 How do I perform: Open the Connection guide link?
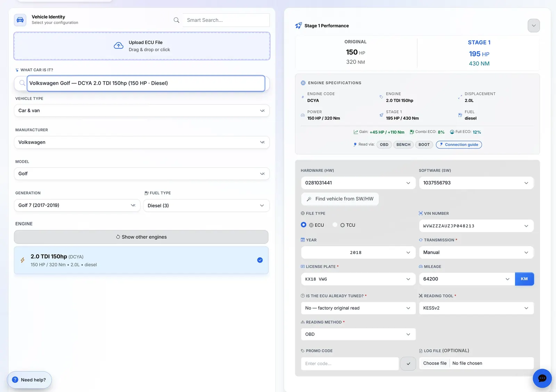(459, 144)
